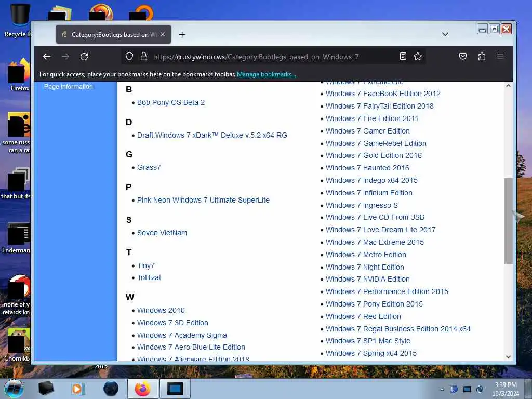The width and height of the screenshot is (532, 399).
Task: Open the extensions puzzle icon
Action: click(x=482, y=56)
